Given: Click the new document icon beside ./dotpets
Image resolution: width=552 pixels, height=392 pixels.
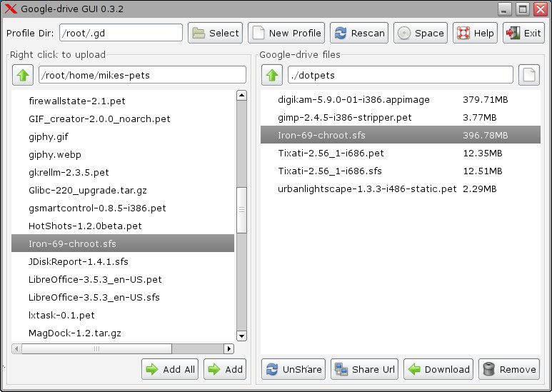Looking at the screenshot, I should (x=529, y=75).
